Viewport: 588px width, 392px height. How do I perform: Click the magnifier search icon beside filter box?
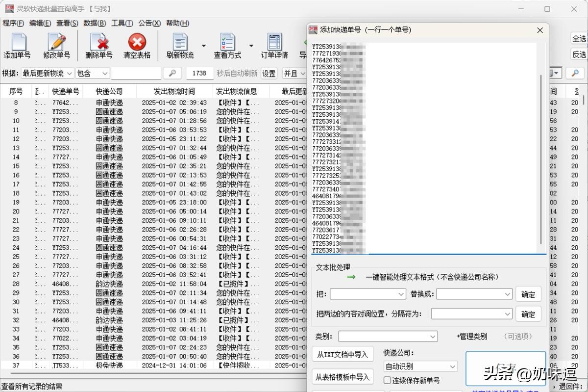[x=172, y=73]
